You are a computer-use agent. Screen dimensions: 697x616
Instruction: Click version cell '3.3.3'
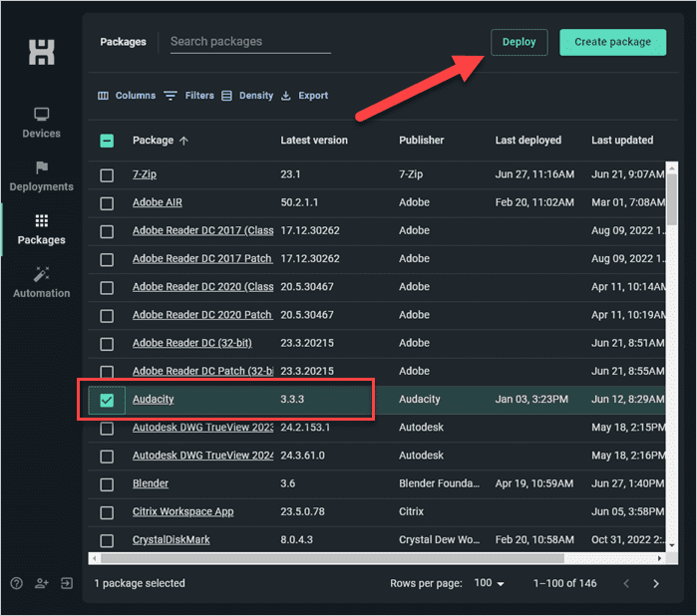click(x=292, y=399)
